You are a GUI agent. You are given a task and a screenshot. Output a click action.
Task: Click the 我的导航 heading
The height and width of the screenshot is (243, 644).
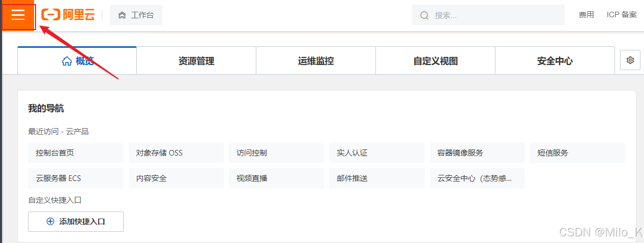pyautogui.click(x=46, y=108)
